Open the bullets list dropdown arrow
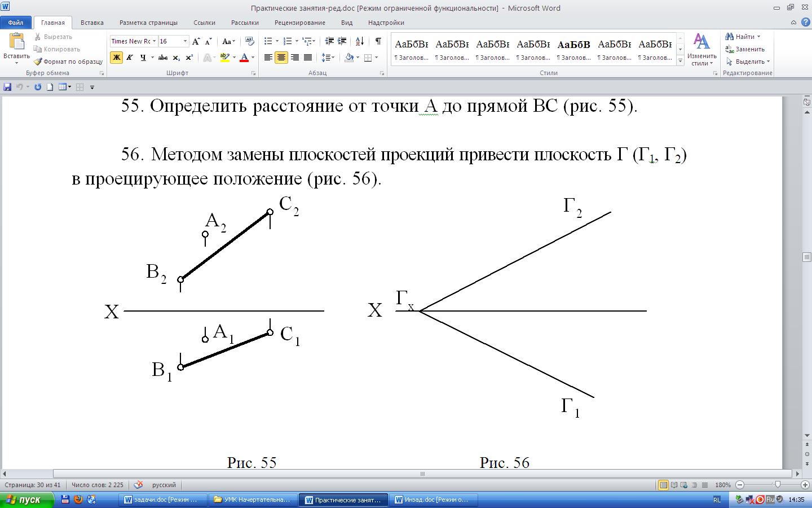This screenshot has width=812, height=508. (277, 41)
